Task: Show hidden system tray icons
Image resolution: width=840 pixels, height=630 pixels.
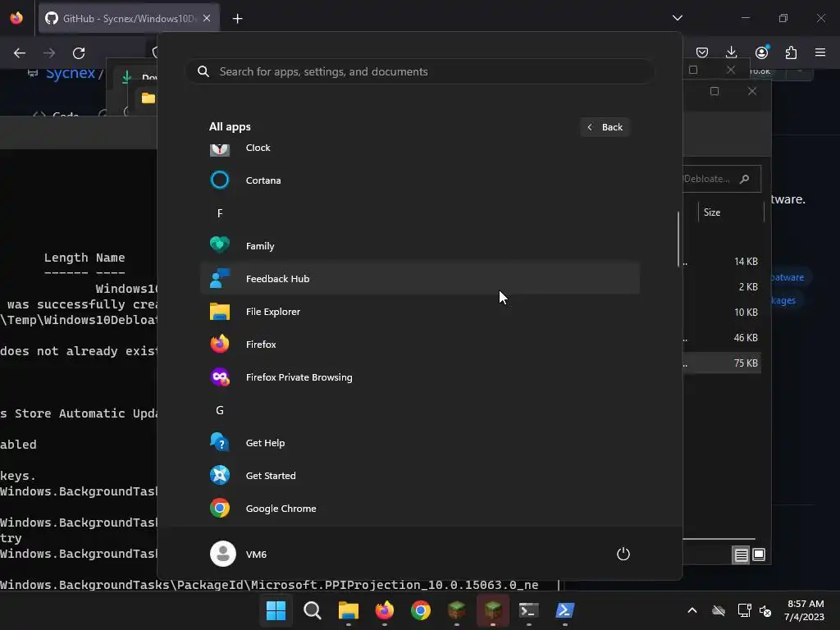Action: coord(692,610)
